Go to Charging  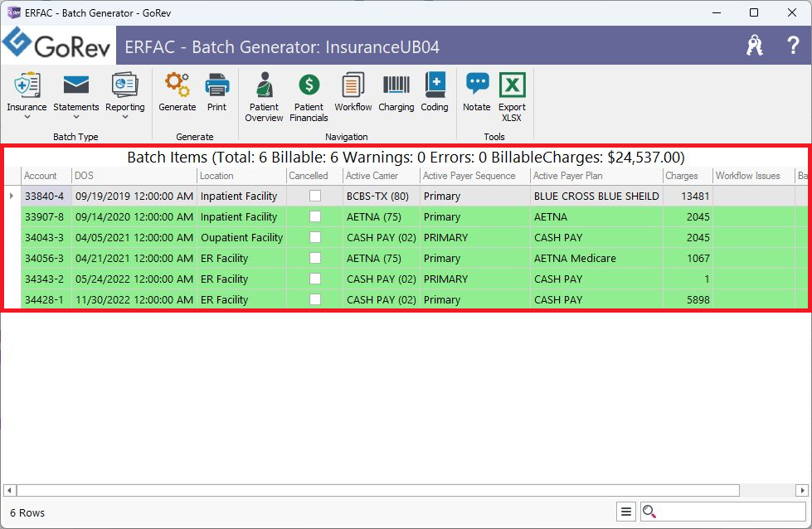click(396, 91)
